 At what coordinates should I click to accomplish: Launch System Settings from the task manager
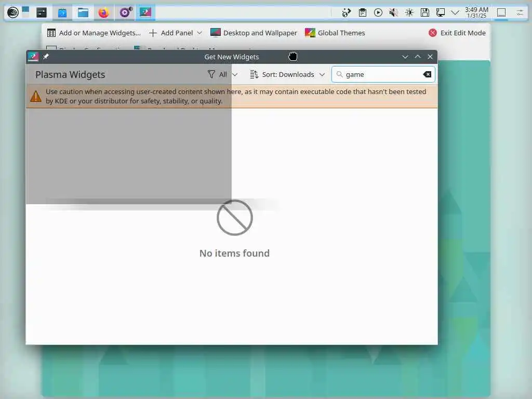coord(42,13)
